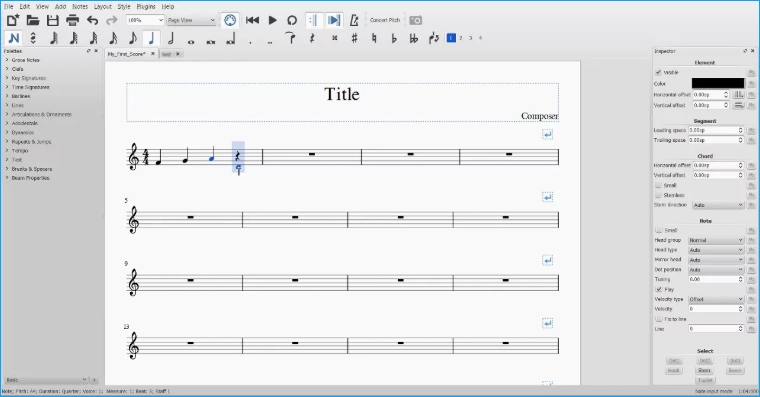Open the Stem direction dropdown
The height and width of the screenshot is (397, 760).
pos(717,205)
